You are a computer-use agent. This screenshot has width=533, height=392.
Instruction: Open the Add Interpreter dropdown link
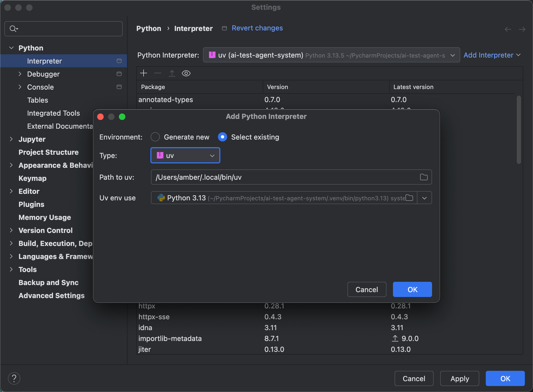point(492,55)
